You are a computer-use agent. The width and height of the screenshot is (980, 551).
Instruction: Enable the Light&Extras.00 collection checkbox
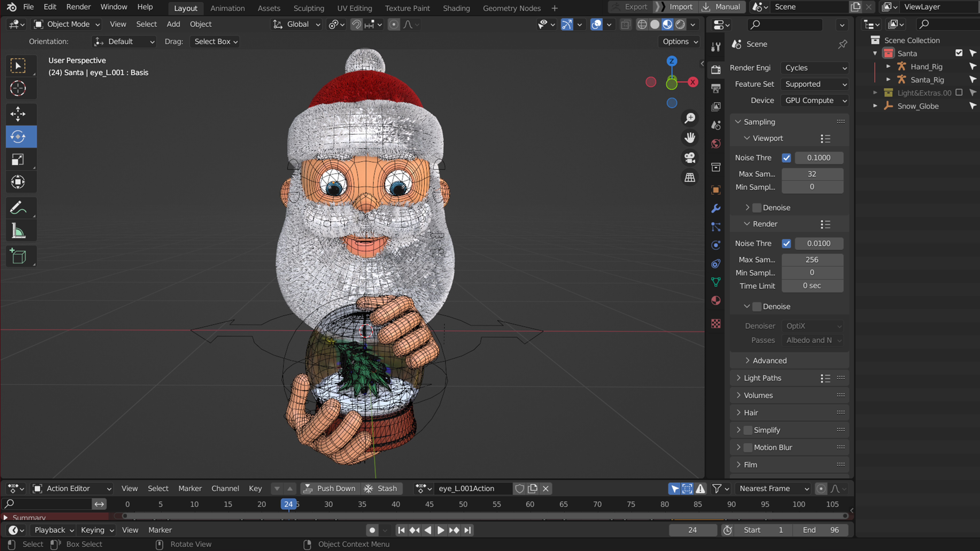(x=959, y=92)
